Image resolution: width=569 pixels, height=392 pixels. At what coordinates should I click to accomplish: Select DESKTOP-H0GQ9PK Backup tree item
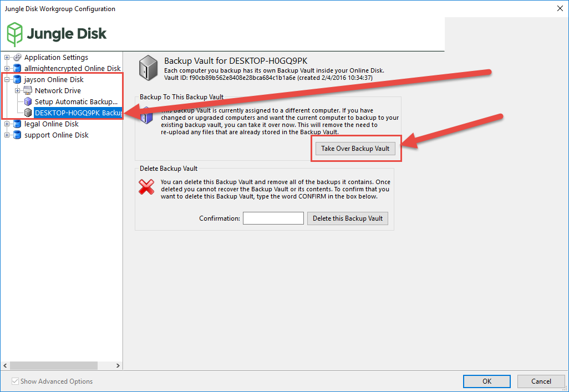click(x=78, y=113)
